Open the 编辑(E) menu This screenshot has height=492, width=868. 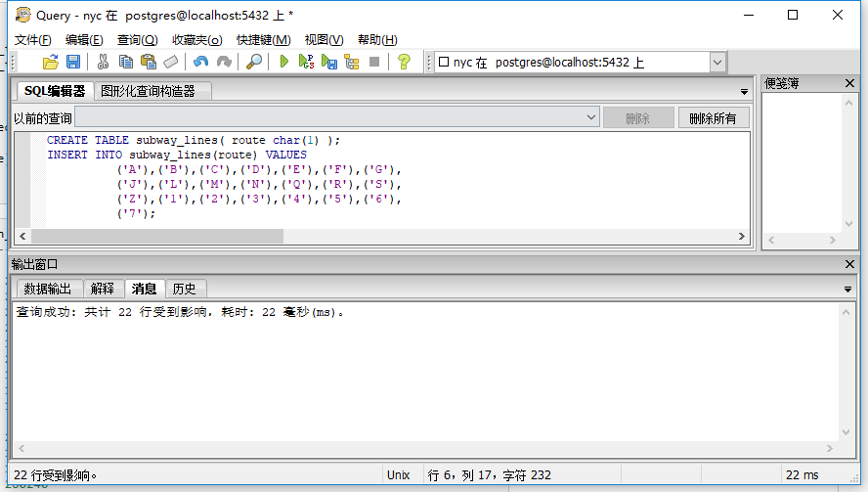pos(84,40)
